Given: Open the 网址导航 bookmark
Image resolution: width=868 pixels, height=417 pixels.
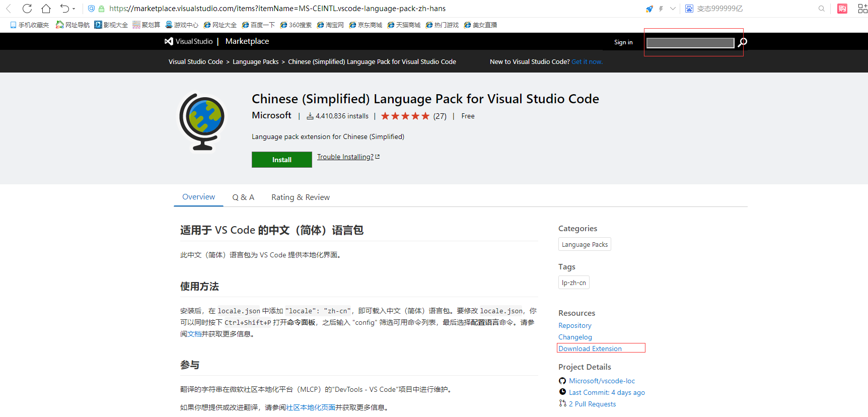Looking at the screenshot, I should click(73, 25).
